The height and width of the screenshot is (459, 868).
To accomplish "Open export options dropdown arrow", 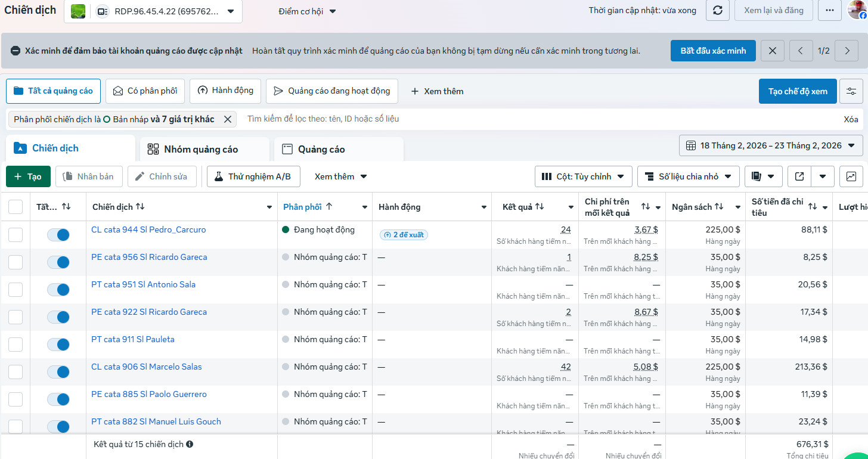I will point(823,176).
